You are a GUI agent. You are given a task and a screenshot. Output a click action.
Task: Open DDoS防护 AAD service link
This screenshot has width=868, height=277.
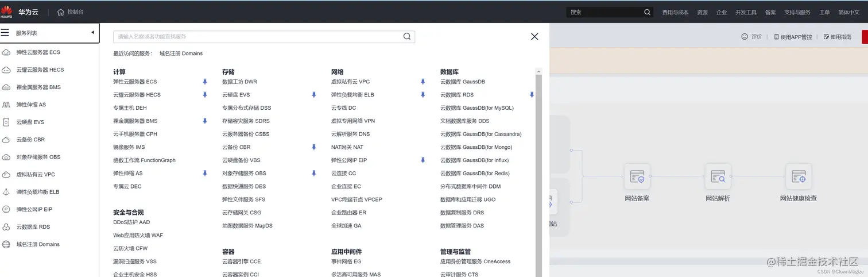(x=131, y=222)
